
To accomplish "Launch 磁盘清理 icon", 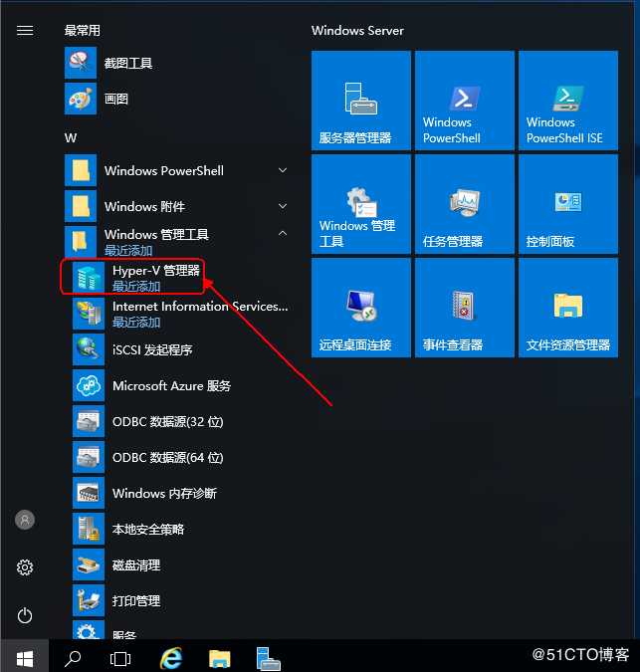I will pos(89,564).
